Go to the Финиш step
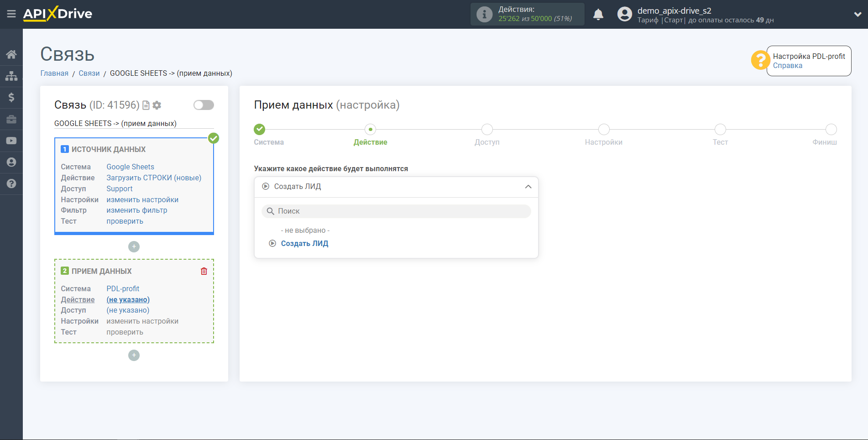Image resolution: width=868 pixels, height=440 pixels. pyautogui.click(x=831, y=130)
